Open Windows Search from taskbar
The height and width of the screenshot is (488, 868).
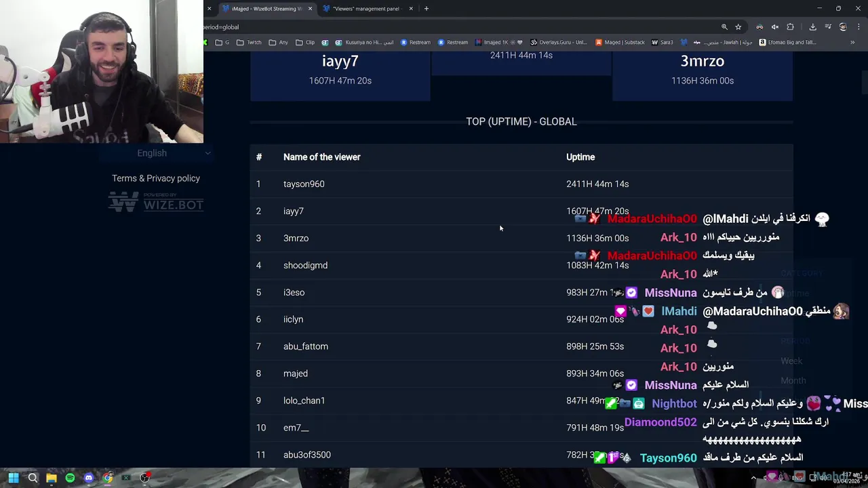pos(33,478)
